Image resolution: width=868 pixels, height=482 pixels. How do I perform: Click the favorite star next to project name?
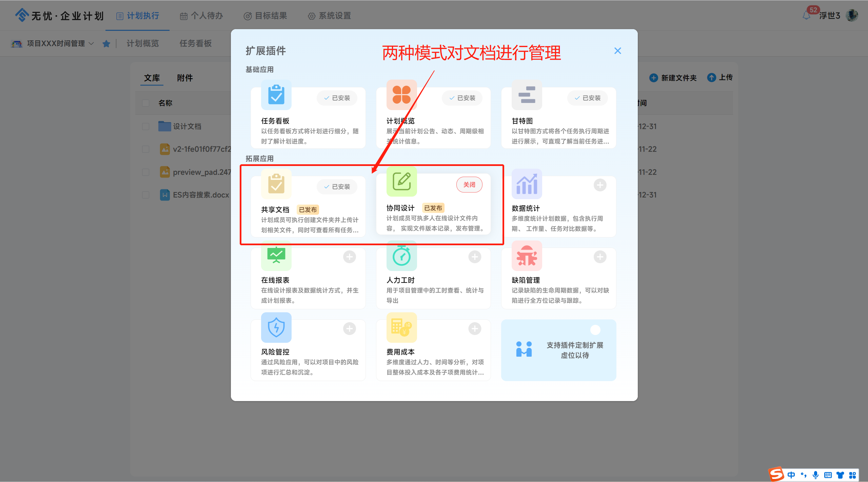[106, 44]
